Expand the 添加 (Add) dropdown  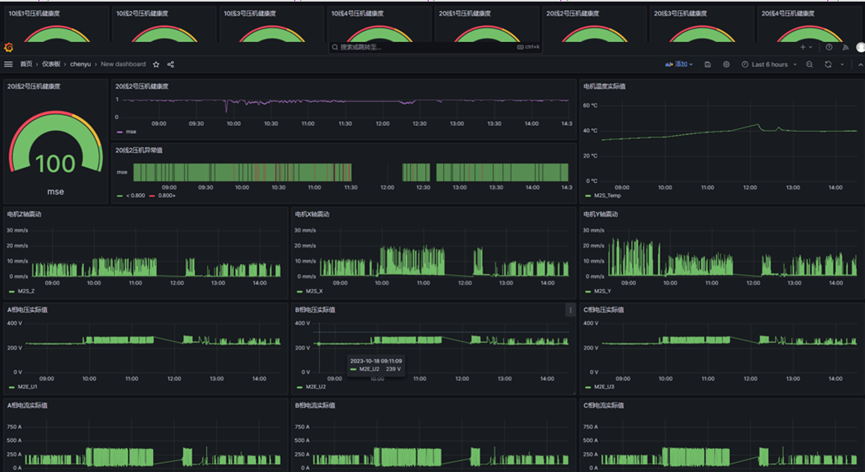[x=679, y=64]
